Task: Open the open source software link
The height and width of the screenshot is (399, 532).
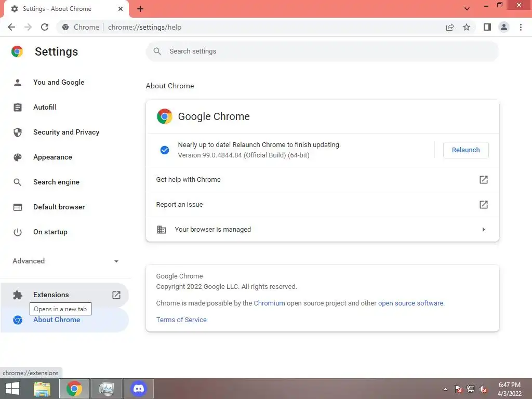Action: pos(411,303)
